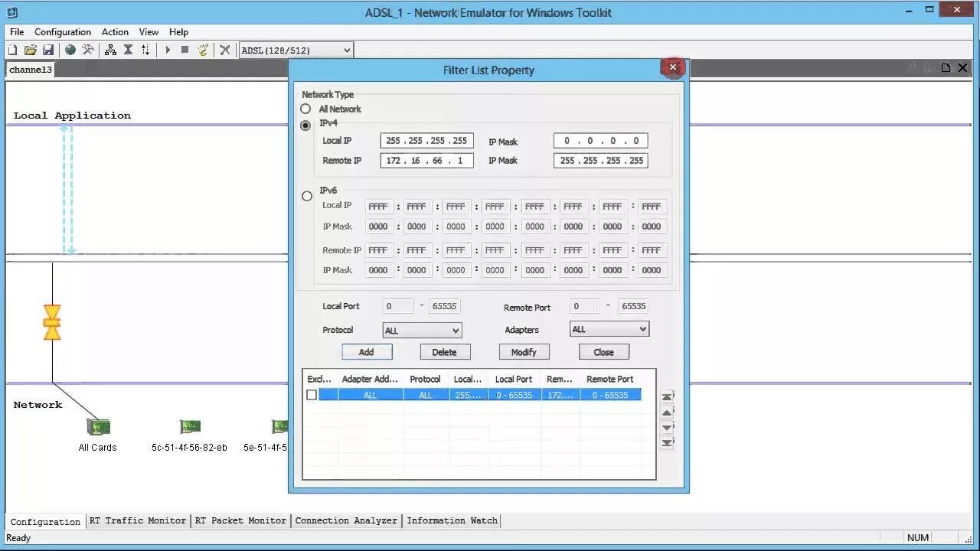The height and width of the screenshot is (551, 980).
Task: Open the File menu
Action: point(17,32)
